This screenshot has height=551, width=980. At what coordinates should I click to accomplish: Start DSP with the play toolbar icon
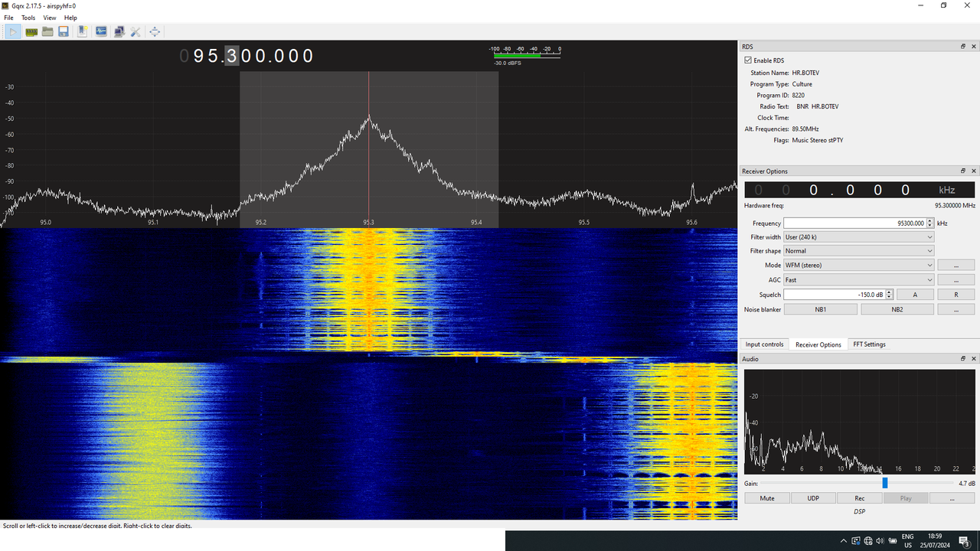(13, 31)
